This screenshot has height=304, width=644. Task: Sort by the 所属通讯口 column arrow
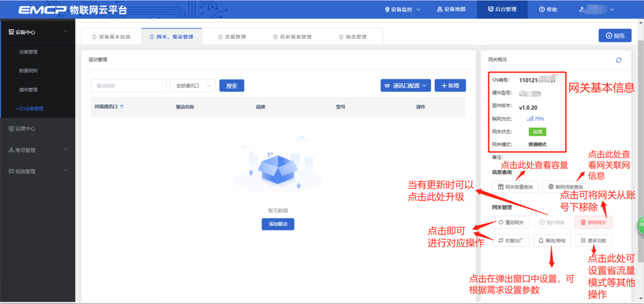pos(122,107)
